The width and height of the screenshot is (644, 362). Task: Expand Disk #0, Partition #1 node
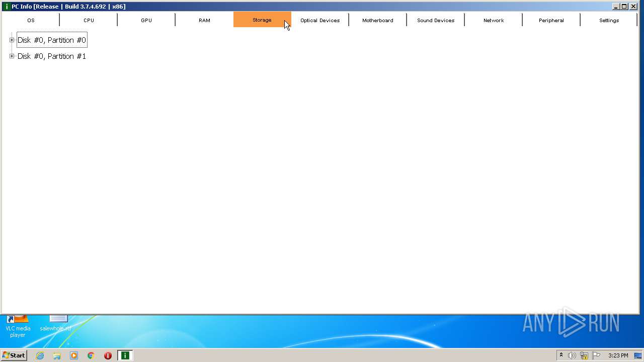coord(12,56)
